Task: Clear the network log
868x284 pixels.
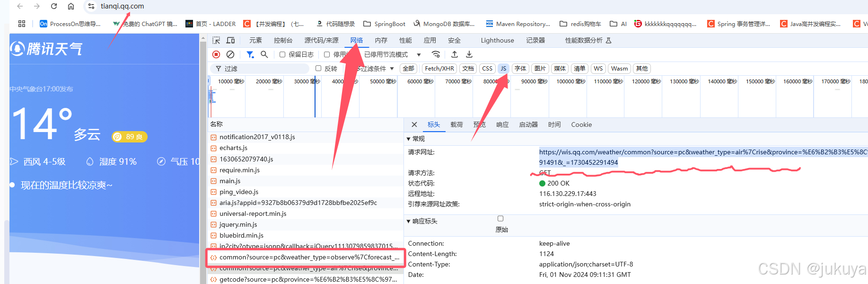Action: coord(230,54)
